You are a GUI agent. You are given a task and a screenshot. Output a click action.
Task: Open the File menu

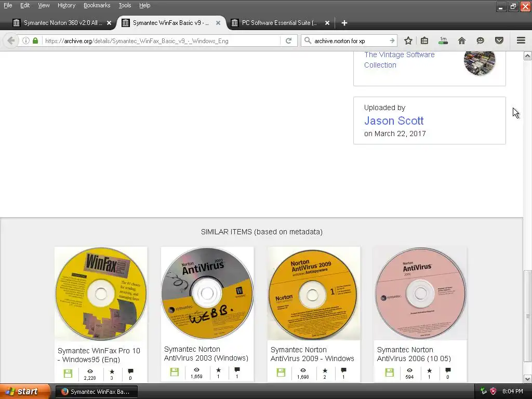8,5
